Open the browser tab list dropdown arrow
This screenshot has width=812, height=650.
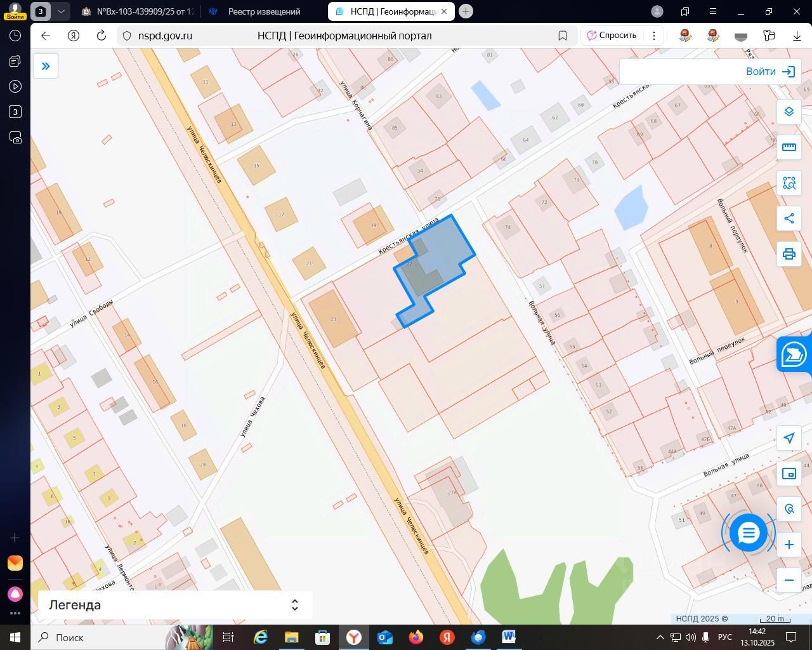[x=61, y=11]
